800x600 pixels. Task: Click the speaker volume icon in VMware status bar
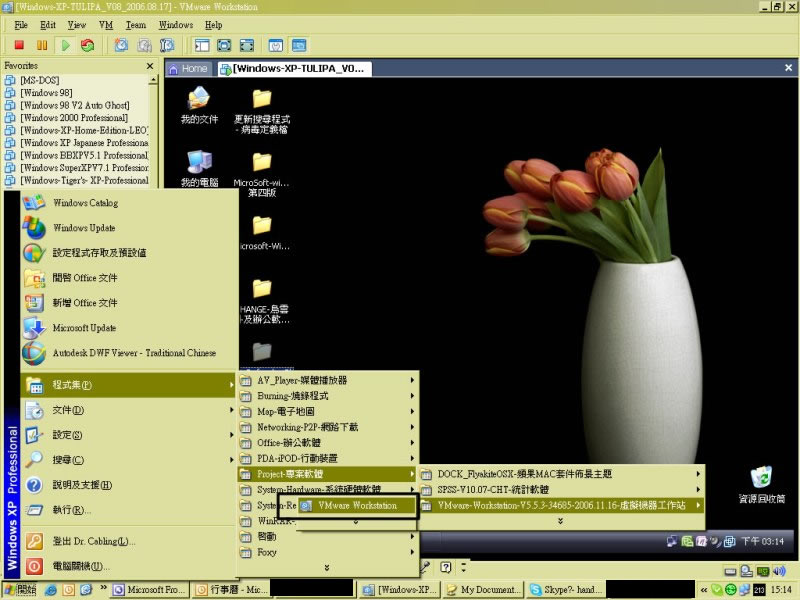779,571
